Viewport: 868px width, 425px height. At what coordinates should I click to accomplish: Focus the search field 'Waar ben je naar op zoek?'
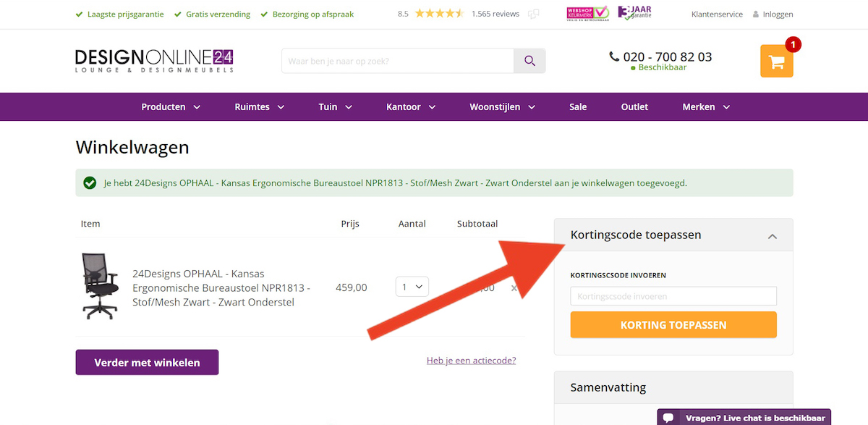pos(398,61)
